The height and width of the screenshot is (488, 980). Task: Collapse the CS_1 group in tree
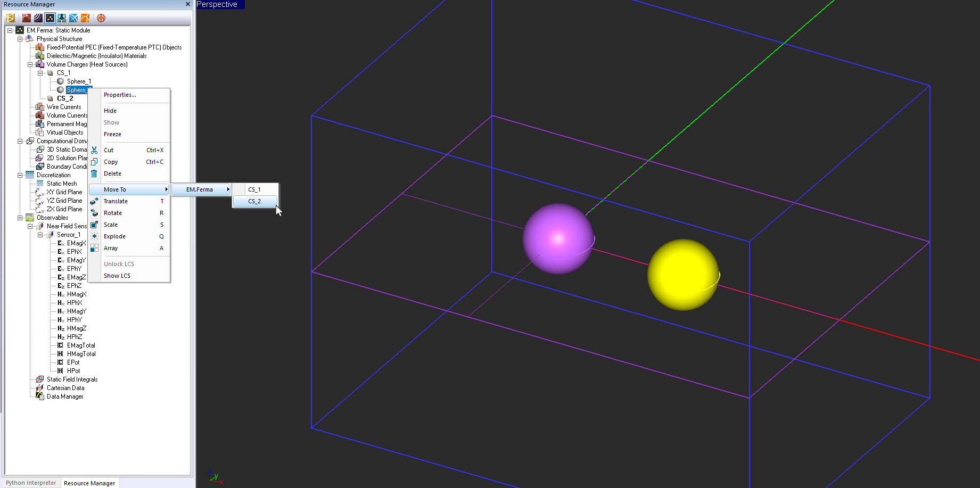[40, 73]
